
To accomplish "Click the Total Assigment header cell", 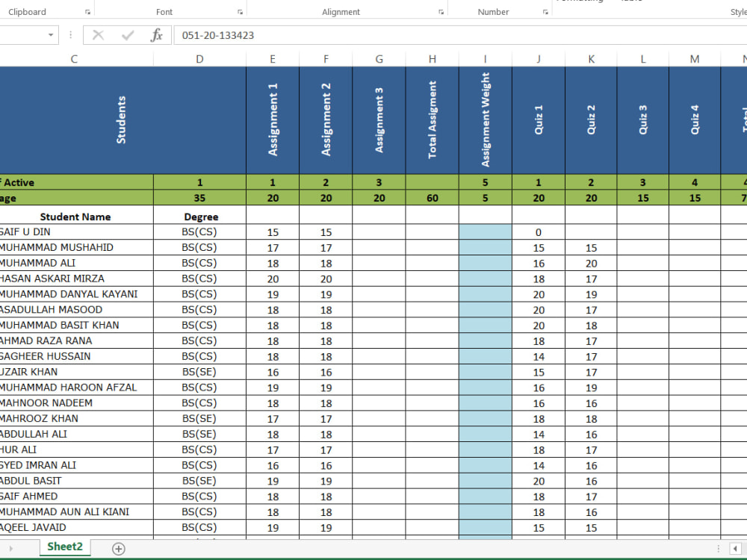I will tap(432, 120).
